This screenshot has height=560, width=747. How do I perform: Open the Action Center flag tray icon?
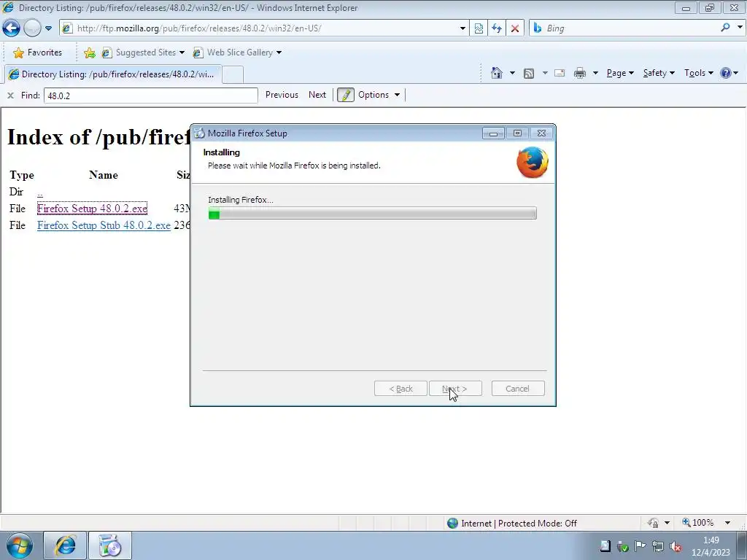pyautogui.click(x=640, y=546)
